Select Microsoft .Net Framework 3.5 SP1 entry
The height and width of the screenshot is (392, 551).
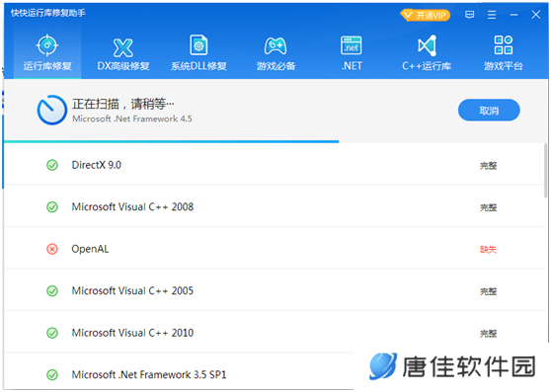coord(149,375)
